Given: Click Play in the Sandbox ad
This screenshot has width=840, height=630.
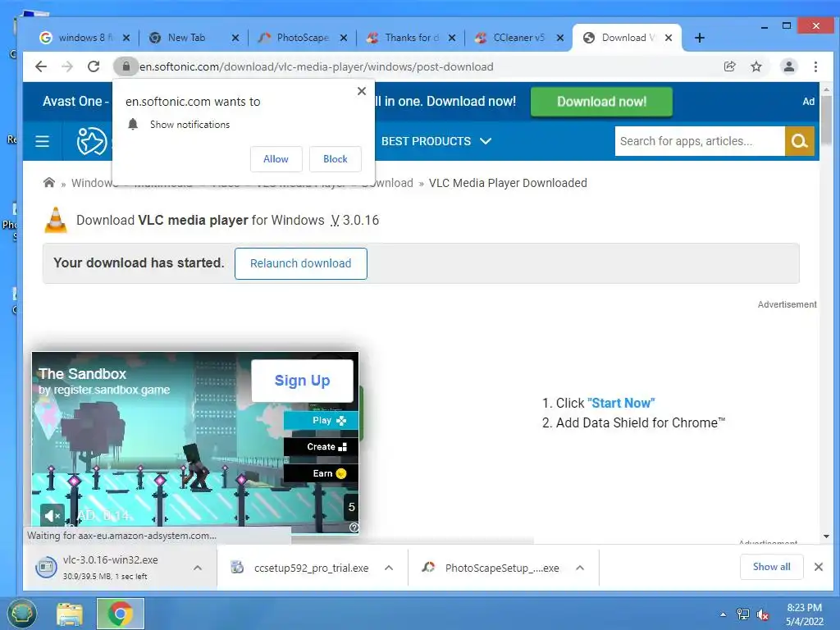Looking at the screenshot, I should click(x=322, y=421).
